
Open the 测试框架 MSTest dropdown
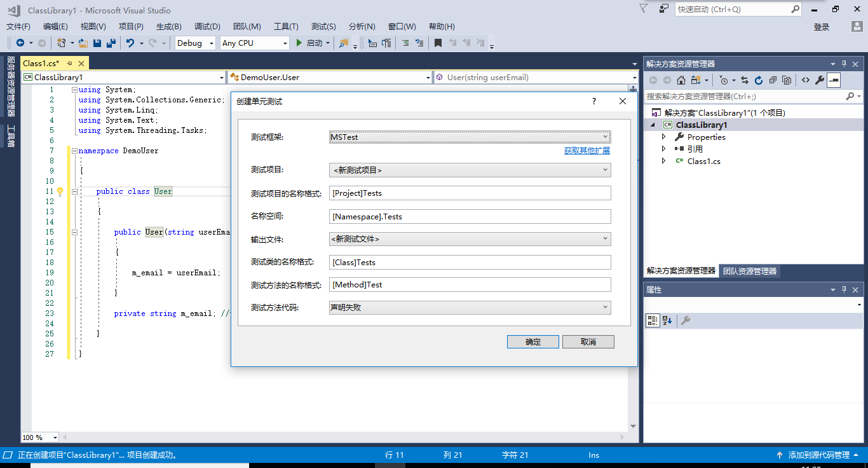[470, 137]
